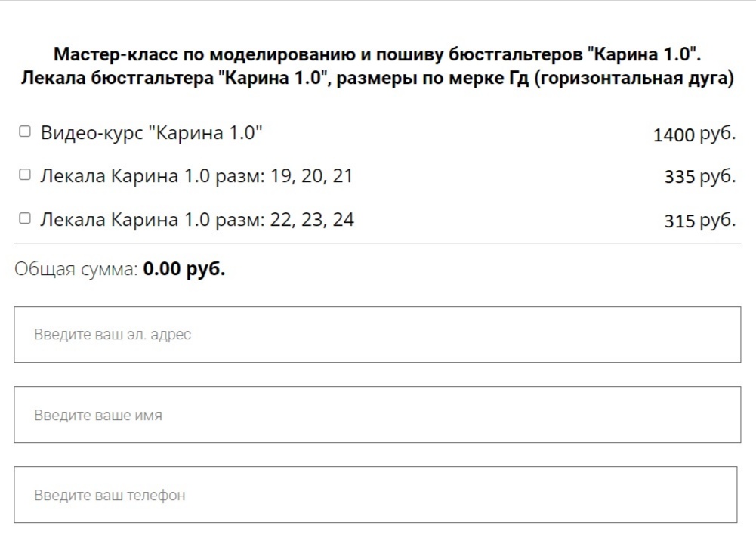Click the bold 0.00 руб. total

tap(184, 269)
